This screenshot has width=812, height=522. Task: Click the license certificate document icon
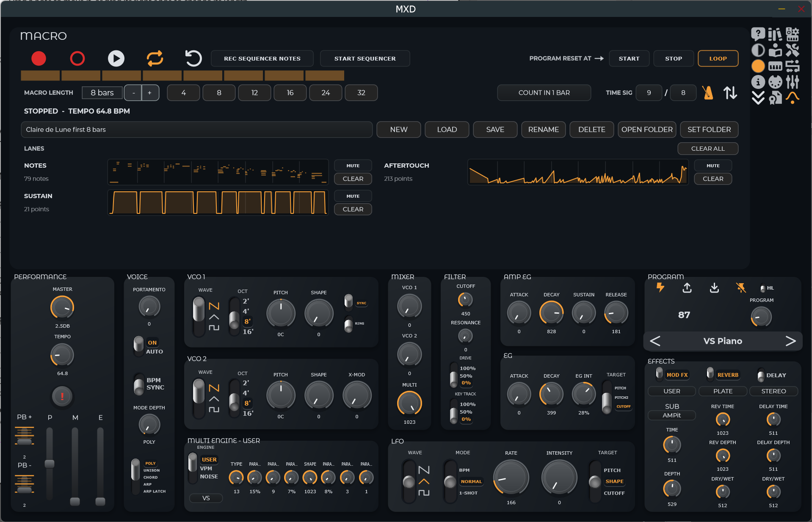pyautogui.click(x=775, y=98)
